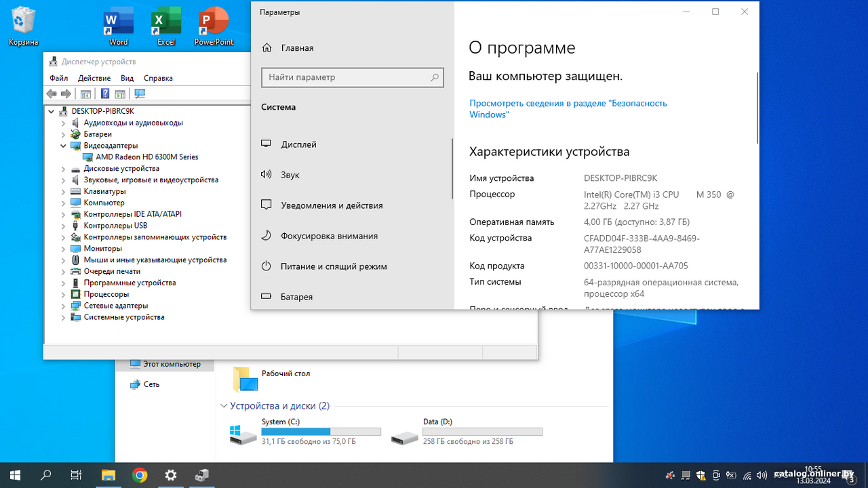
Task: Launch the Excel desktop shortcut
Action: click(x=166, y=26)
